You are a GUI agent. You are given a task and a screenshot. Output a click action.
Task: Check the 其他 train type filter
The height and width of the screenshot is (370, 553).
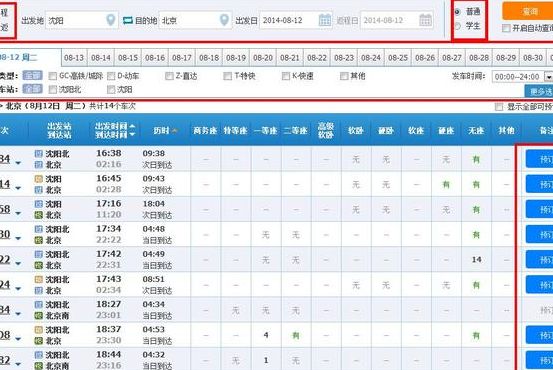click(344, 76)
